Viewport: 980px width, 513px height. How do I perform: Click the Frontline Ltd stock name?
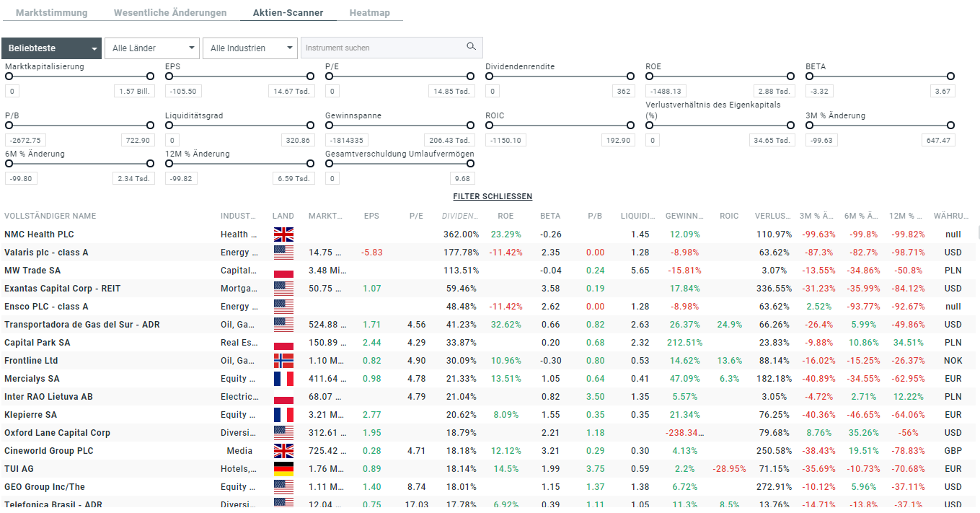(x=31, y=361)
